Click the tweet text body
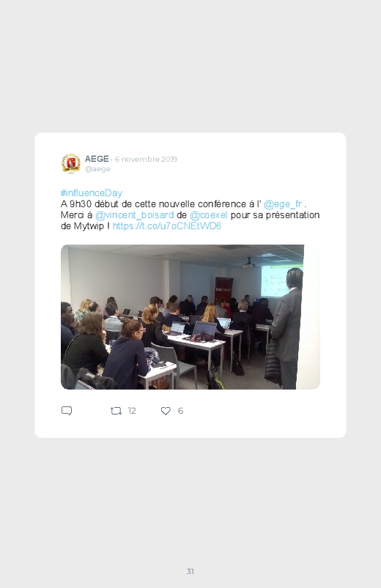 pos(190,209)
